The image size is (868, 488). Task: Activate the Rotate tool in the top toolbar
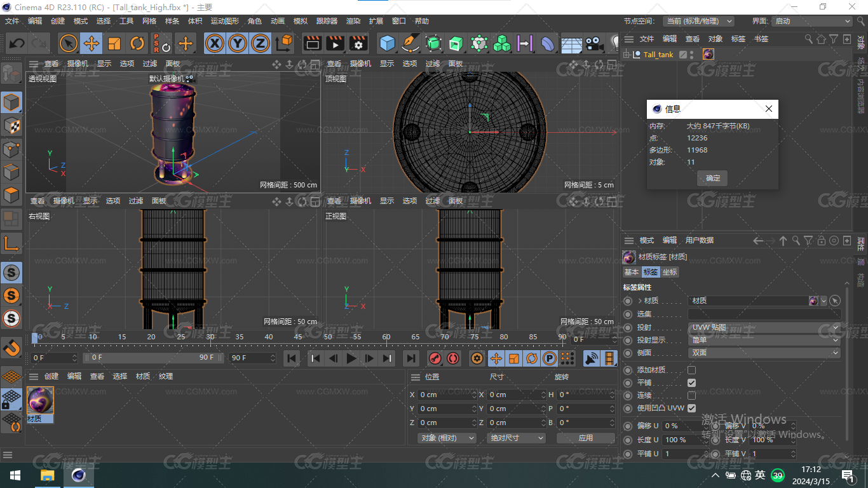coord(137,43)
